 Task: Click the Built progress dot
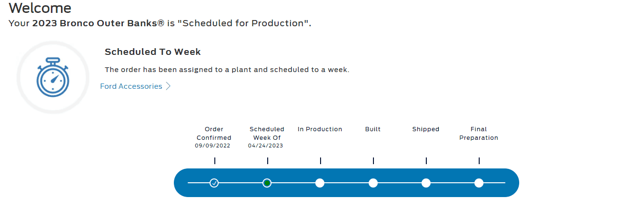[x=373, y=183]
